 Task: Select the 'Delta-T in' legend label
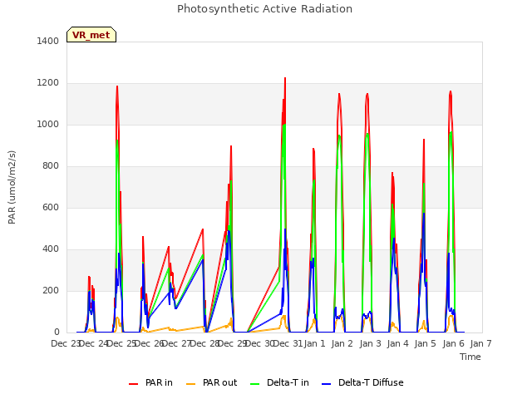coord(288,382)
